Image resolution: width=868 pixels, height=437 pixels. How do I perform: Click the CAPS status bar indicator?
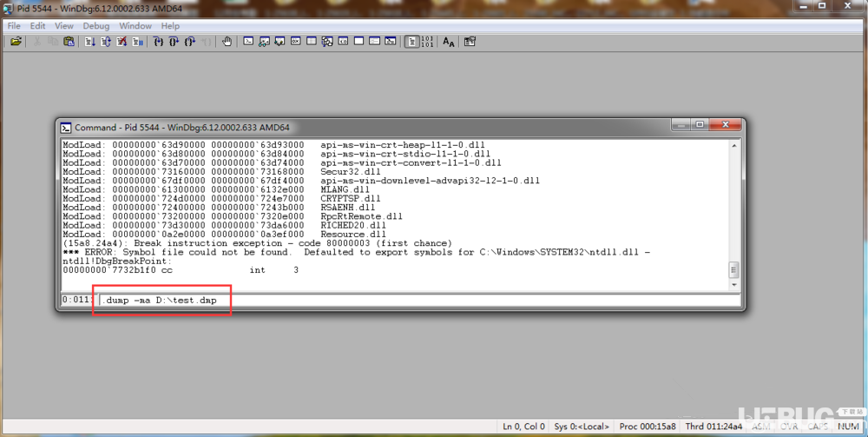coord(818,426)
